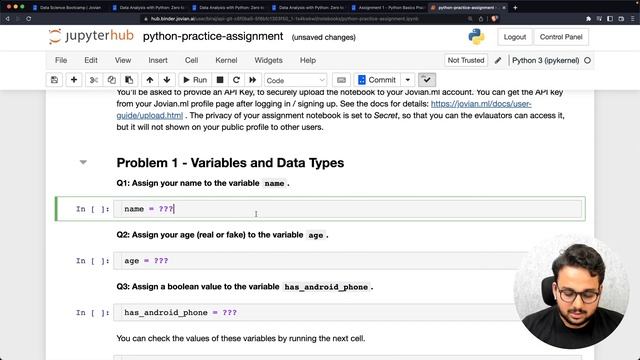Click the JupyterHub logo
Screen dimensions: 640x360
[x=91, y=36]
